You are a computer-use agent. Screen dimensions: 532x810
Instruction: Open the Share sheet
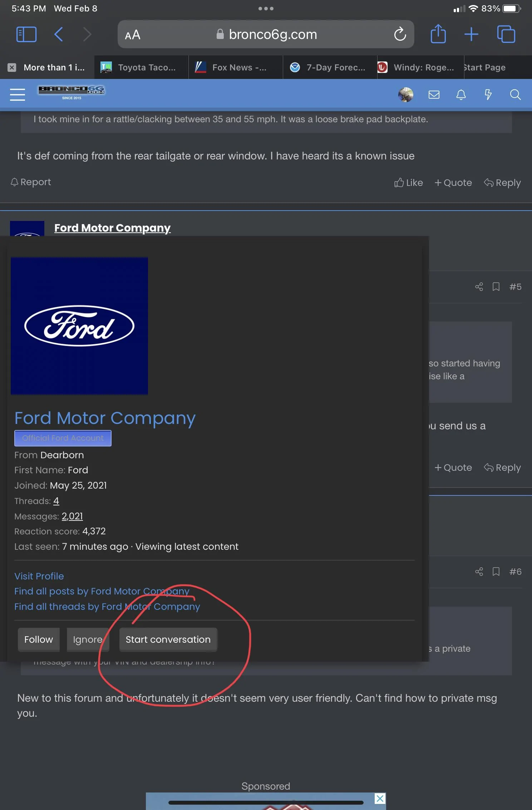[438, 34]
